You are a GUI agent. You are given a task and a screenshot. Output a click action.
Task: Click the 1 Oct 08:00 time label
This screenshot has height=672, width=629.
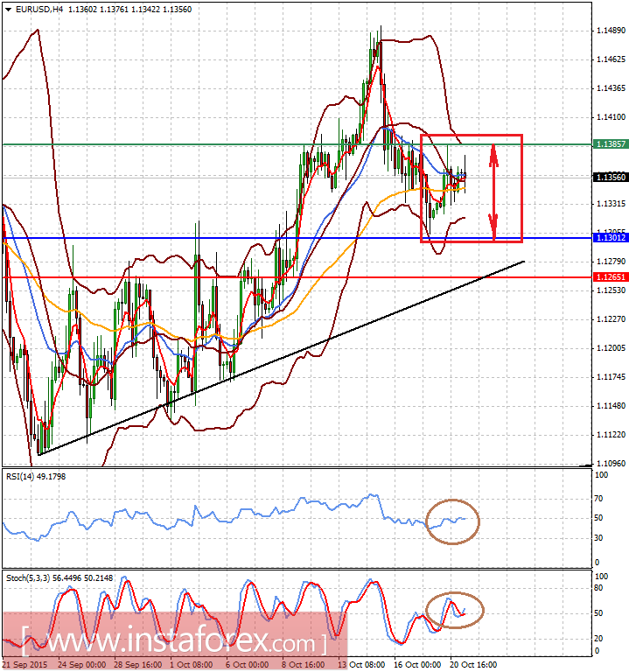pos(192,665)
